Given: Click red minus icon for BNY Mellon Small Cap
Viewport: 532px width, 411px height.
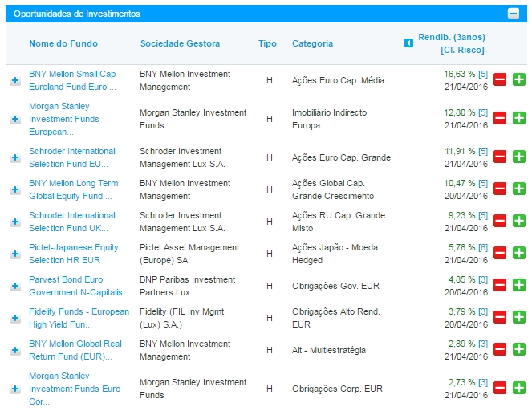Looking at the screenshot, I should pyautogui.click(x=499, y=79).
